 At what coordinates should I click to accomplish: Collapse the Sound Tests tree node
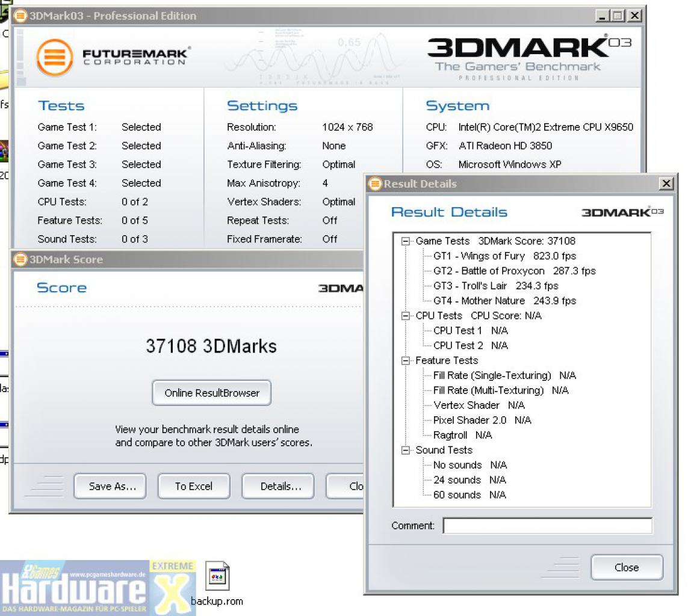pos(406,451)
